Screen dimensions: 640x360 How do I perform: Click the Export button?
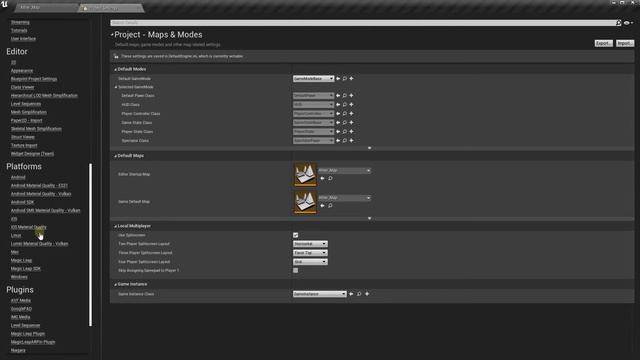click(603, 43)
